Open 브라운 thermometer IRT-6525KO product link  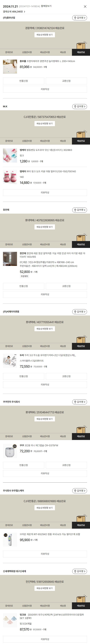tap(50, 534)
